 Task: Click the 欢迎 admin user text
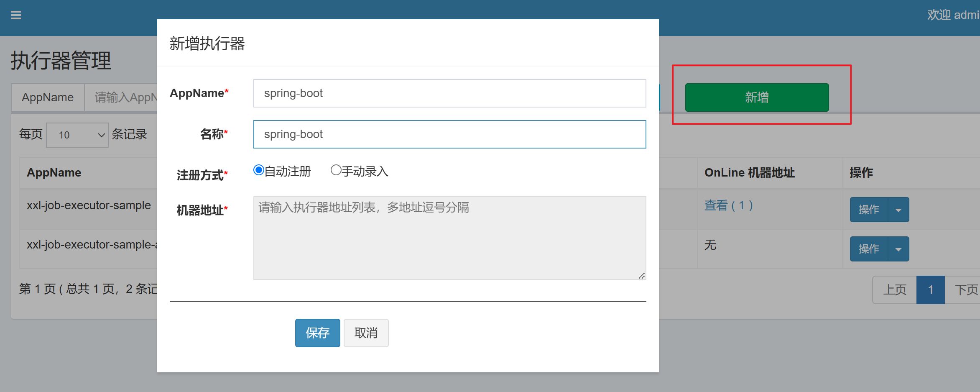tap(953, 15)
